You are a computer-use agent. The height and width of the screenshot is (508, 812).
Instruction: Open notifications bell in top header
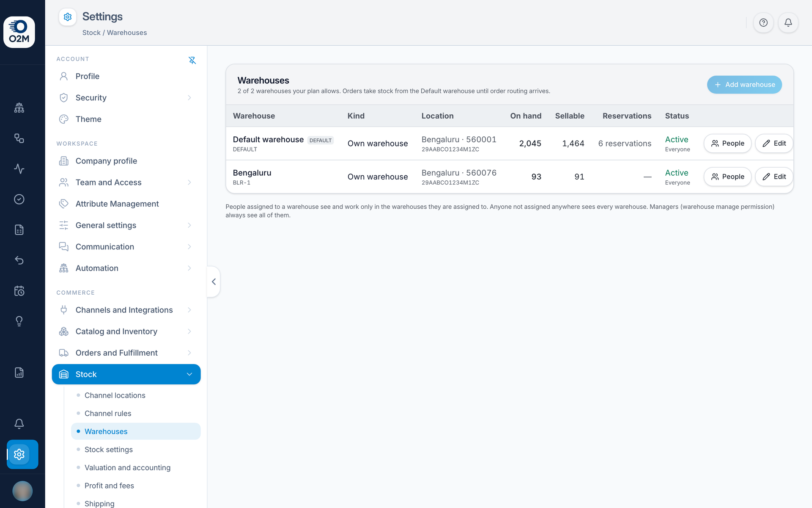coord(788,23)
